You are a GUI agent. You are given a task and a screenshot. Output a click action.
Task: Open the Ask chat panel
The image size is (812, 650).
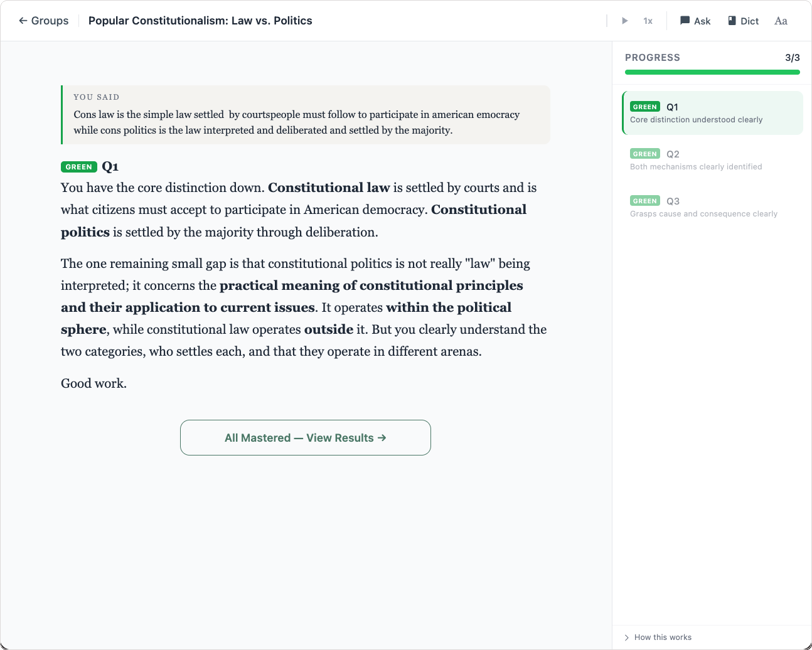tap(695, 21)
